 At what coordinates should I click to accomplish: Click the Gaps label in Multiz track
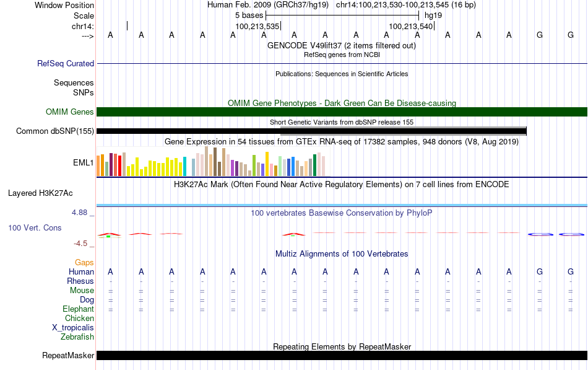pyautogui.click(x=84, y=263)
